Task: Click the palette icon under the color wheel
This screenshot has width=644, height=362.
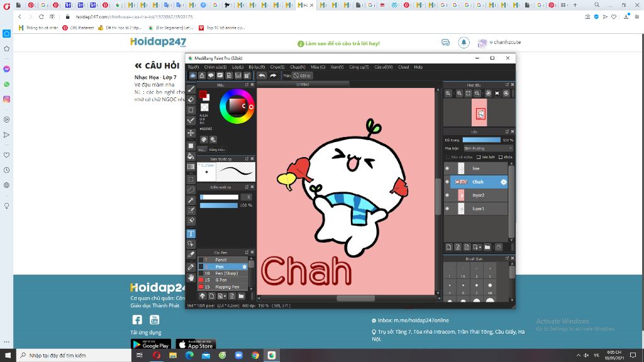Action: click(x=204, y=140)
